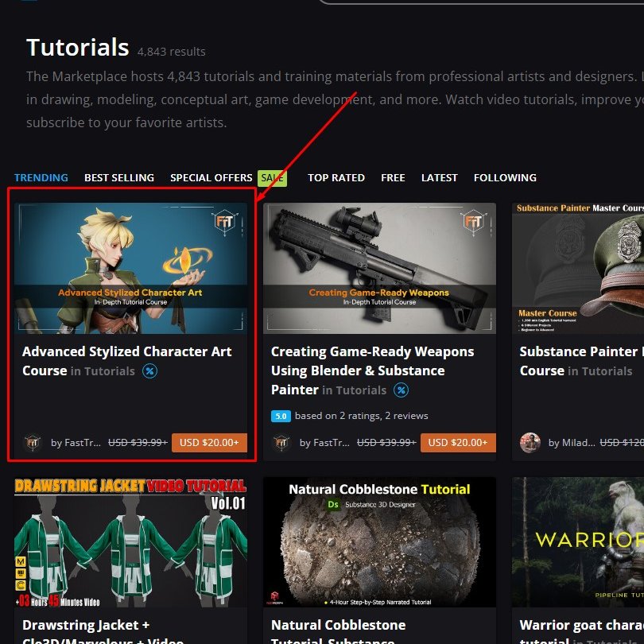
Task: Switch to the Latest tab
Action: pyautogui.click(x=439, y=177)
